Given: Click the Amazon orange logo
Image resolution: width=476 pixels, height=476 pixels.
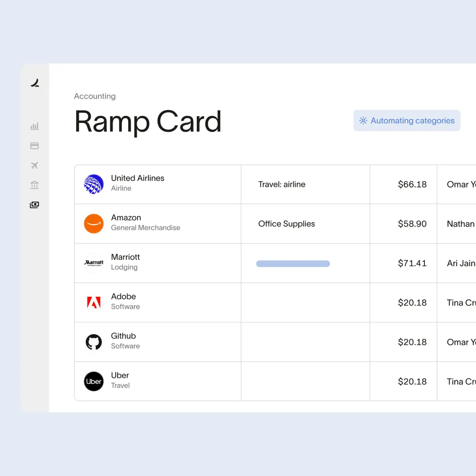Looking at the screenshot, I should (x=94, y=224).
